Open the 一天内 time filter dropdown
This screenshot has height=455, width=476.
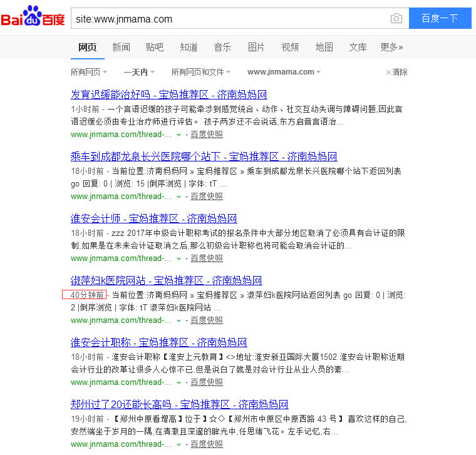click(139, 72)
